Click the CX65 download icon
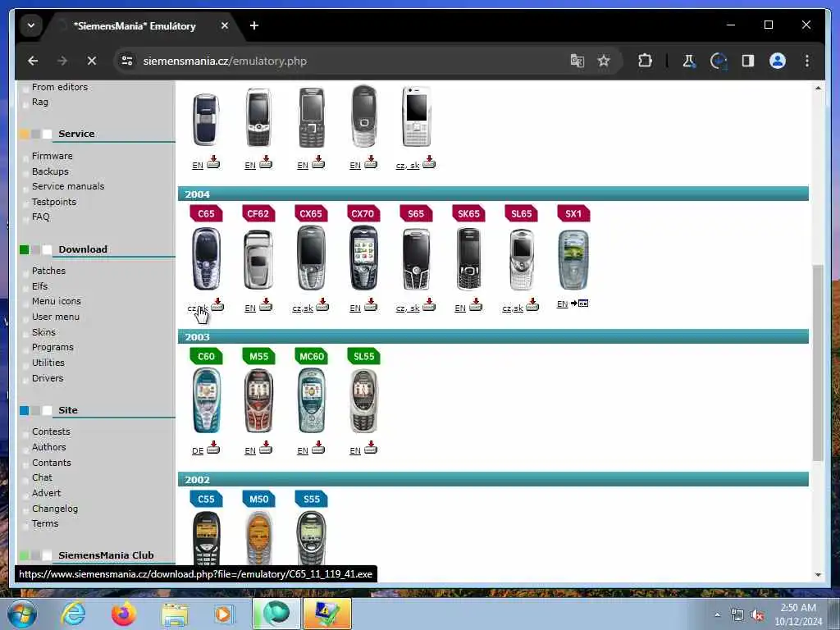Screen dimensions: 840x630 [322, 305]
